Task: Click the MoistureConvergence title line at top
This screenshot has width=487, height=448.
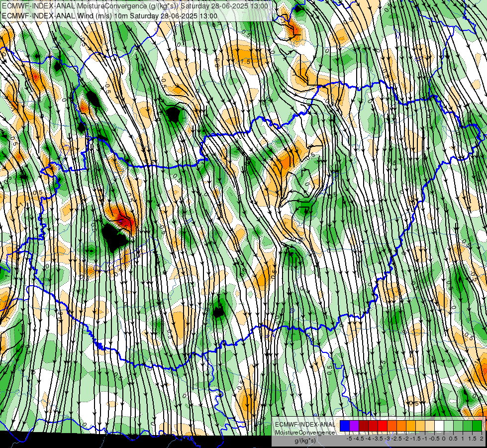Action: point(135,6)
